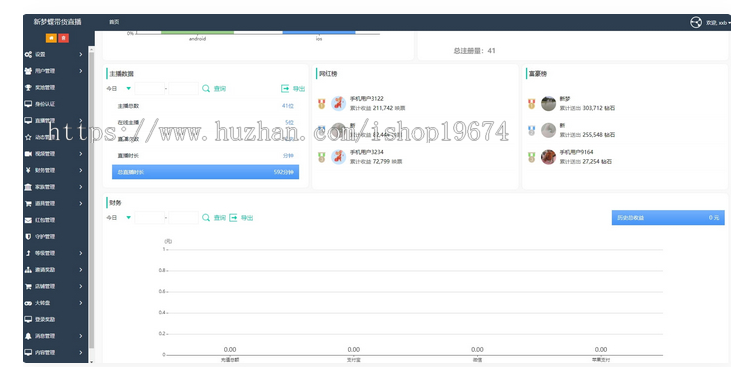
Task: Click 导出 in the 财务 panel
Action: [x=247, y=218]
